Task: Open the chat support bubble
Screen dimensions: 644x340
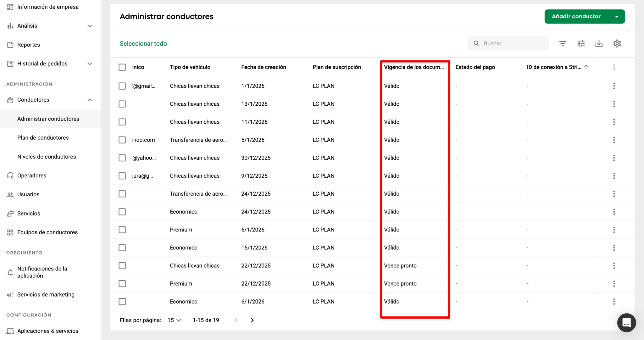Action: [x=626, y=322]
